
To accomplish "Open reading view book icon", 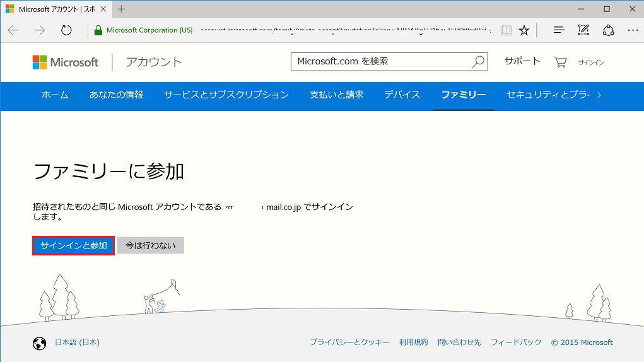I will (x=506, y=30).
